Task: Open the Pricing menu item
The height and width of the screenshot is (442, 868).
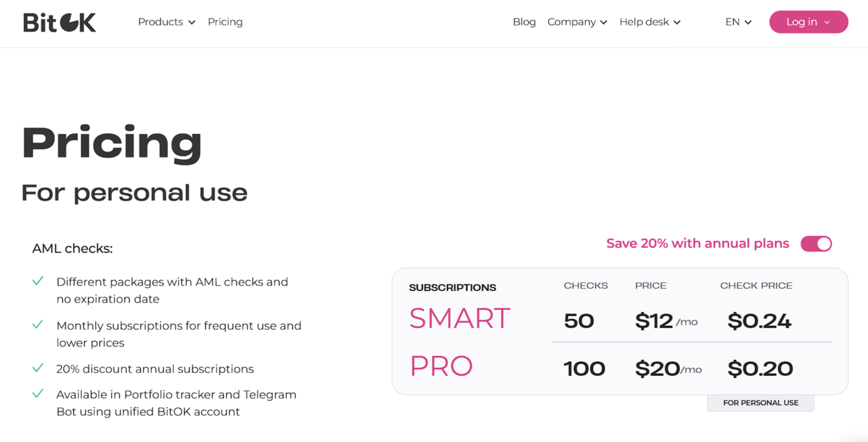Action: tap(225, 22)
